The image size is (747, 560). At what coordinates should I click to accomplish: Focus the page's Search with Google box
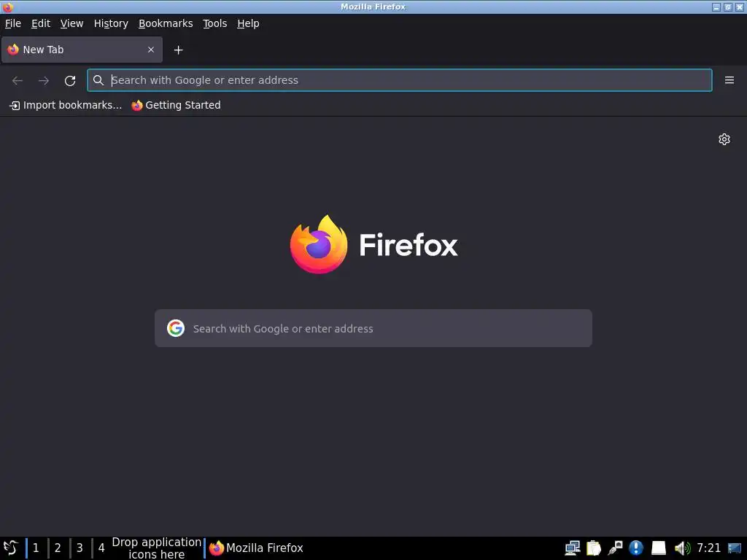373,328
